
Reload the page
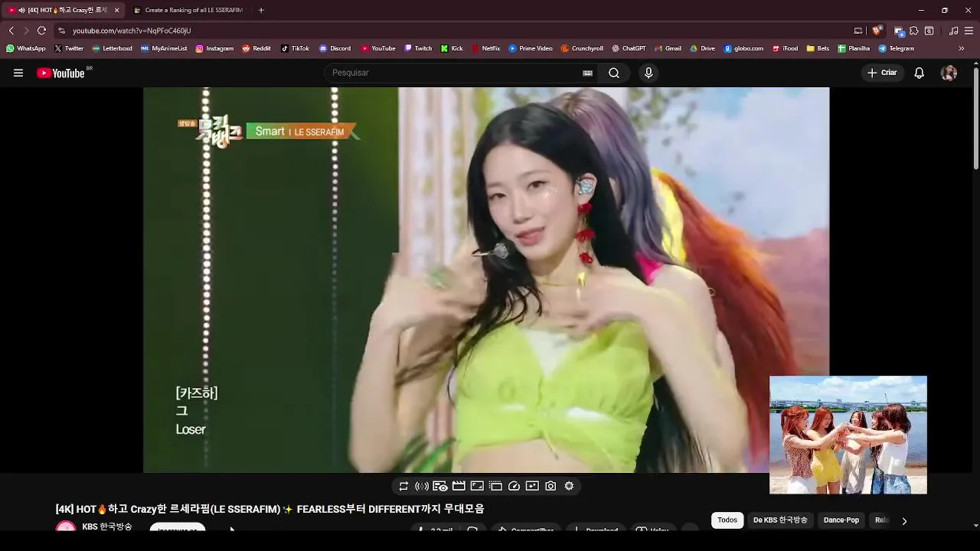(x=41, y=31)
